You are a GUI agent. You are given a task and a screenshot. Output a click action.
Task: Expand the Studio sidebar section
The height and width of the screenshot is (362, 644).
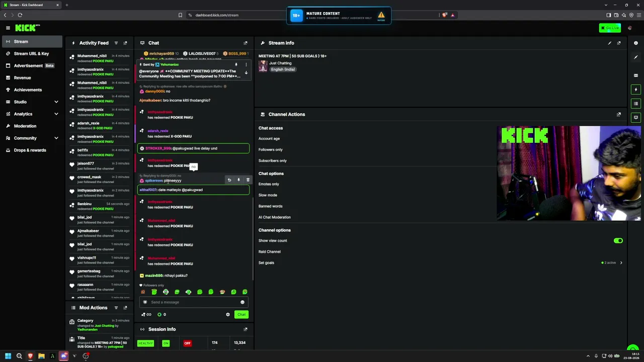click(x=56, y=102)
